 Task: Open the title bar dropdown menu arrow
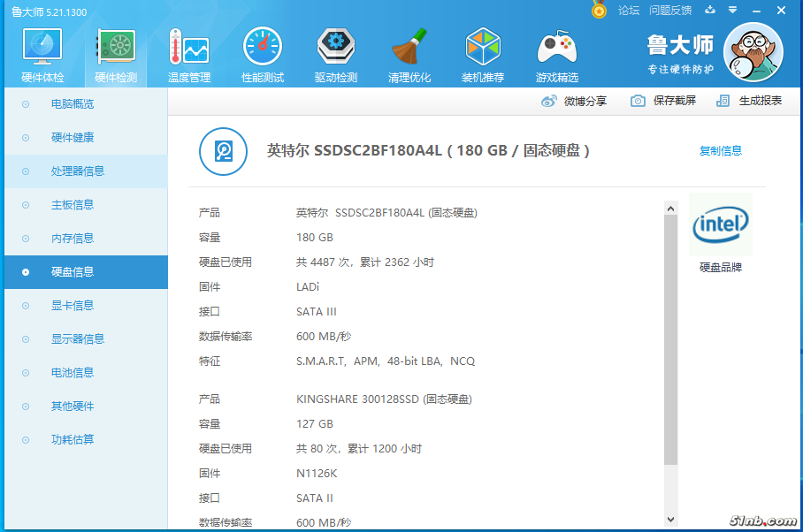[732, 11]
